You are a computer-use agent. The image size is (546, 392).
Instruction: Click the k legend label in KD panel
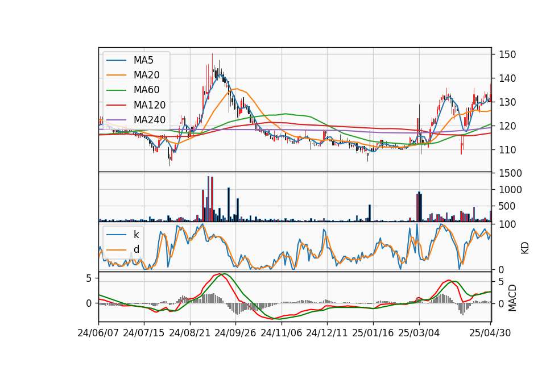[136, 235]
